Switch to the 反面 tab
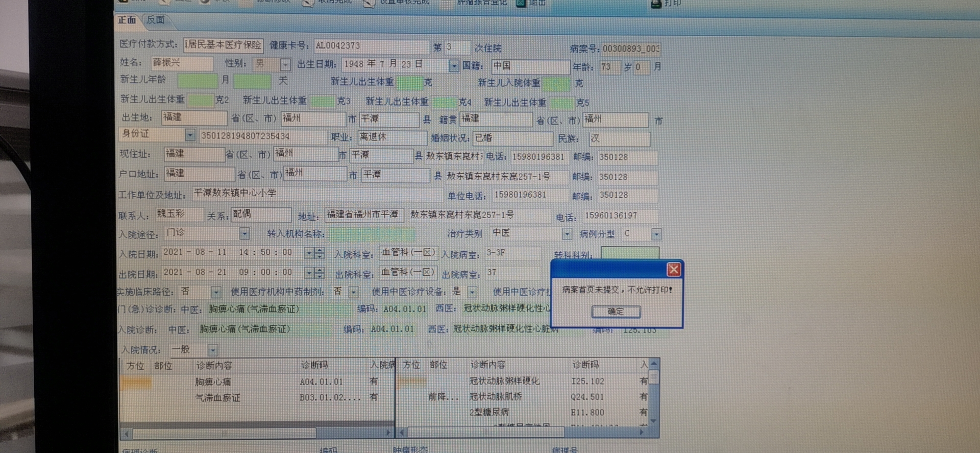This screenshot has height=453, width=980. pos(155,20)
